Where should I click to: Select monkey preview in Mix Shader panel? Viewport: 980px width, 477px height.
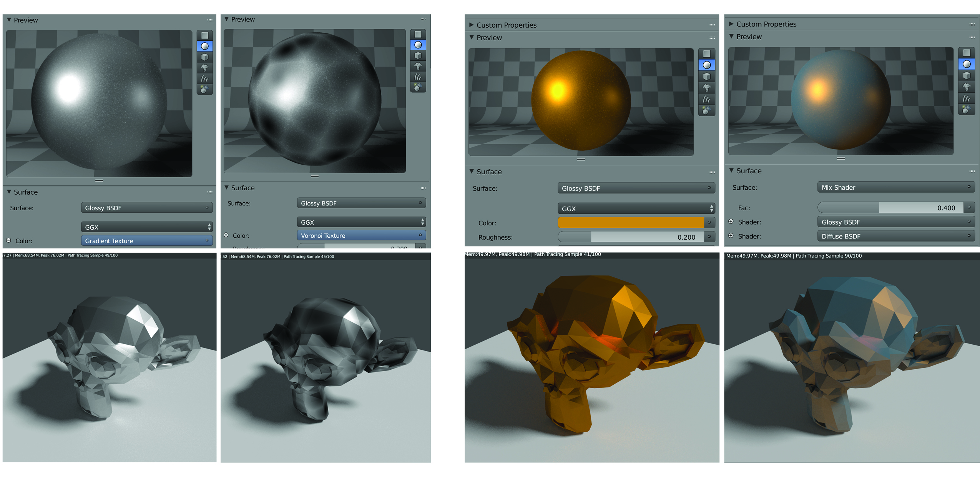coord(966,87)
